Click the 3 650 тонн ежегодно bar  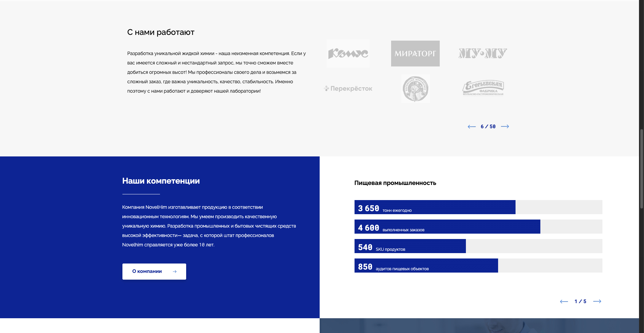pos(478,207)
